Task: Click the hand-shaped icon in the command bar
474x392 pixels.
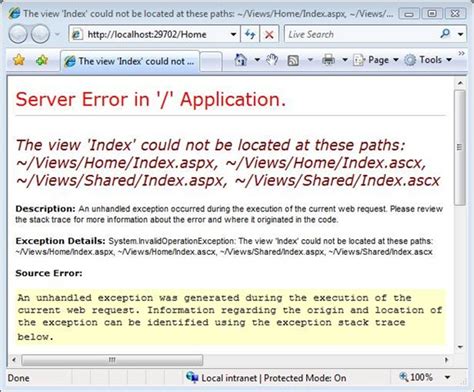Action: tap(272, 60)
